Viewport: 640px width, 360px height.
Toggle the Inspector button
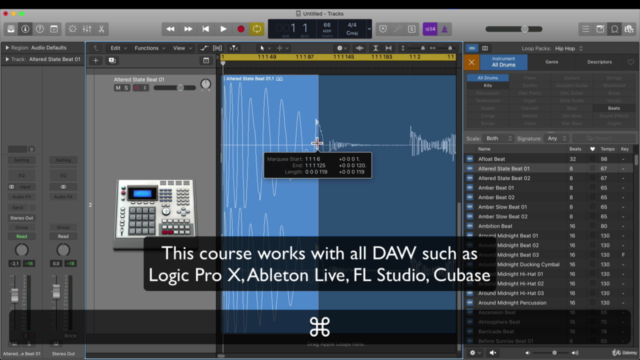[x=25, y=29]
